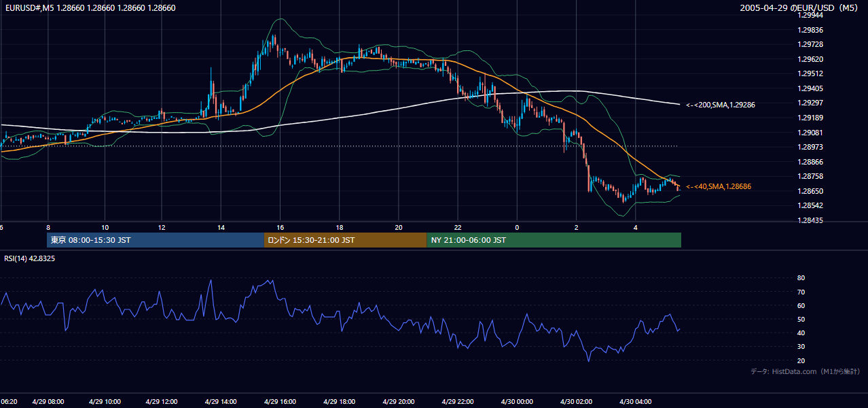Viewport: 868px width, 408px height.
Task: Click hour tick 18 under the price chart
Action: tap(339, 227)
